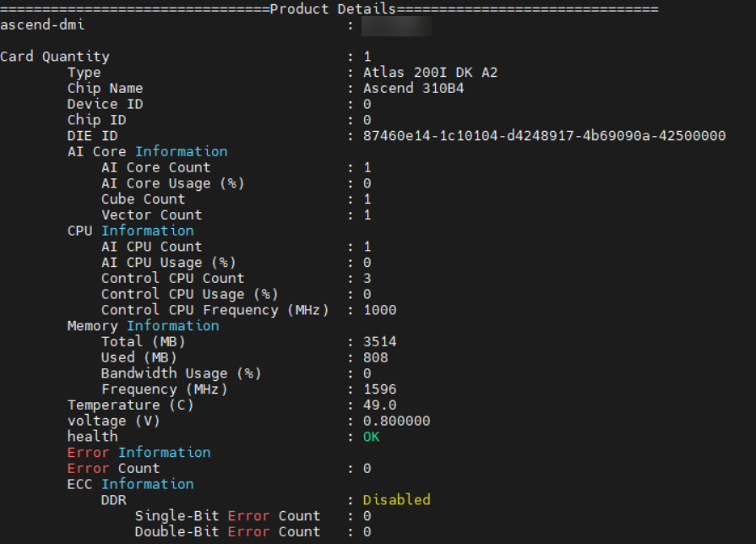Click the memory "Frequency (MHz)" label
Screen dimensions: 756x544
(x=165, y=389)
